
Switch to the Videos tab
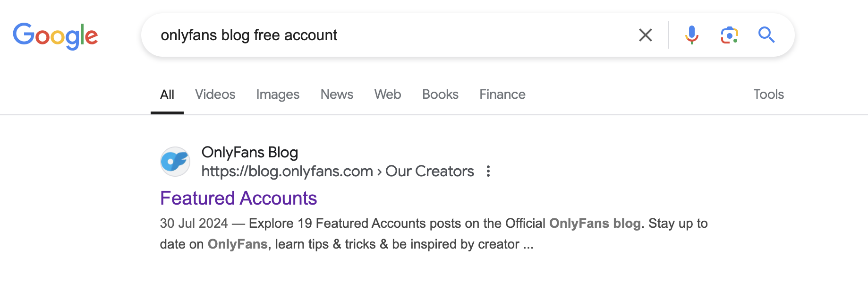[215, 94]
